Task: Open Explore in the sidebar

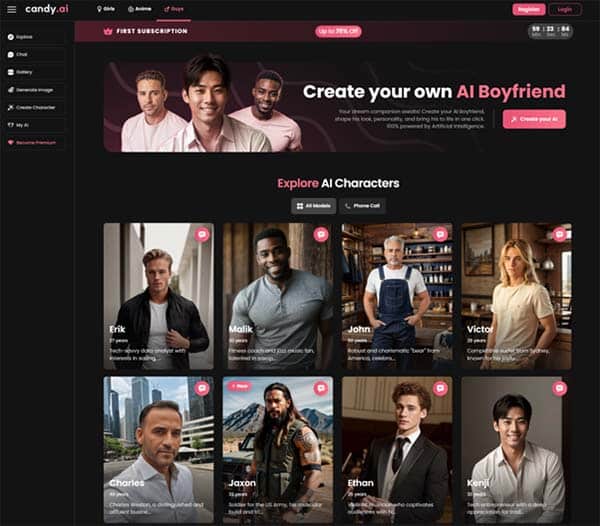Action: tap(35, 37)
